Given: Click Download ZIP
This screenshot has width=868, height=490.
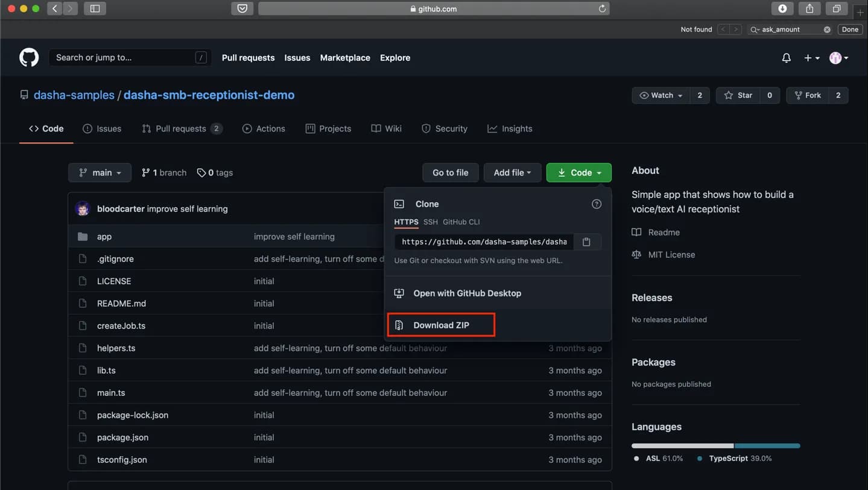Looking at the screenshot, I should (441, 325).
